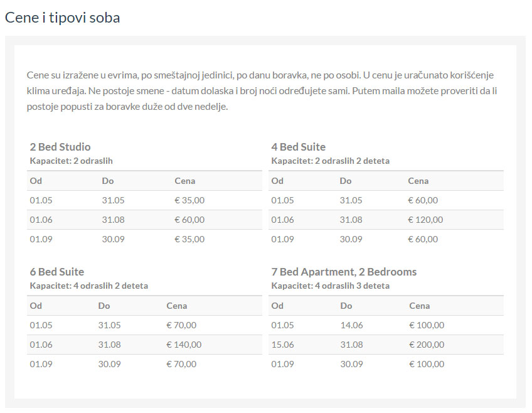
Task: Click the '6 Bed Suite' room title
Action: point(56,272)
